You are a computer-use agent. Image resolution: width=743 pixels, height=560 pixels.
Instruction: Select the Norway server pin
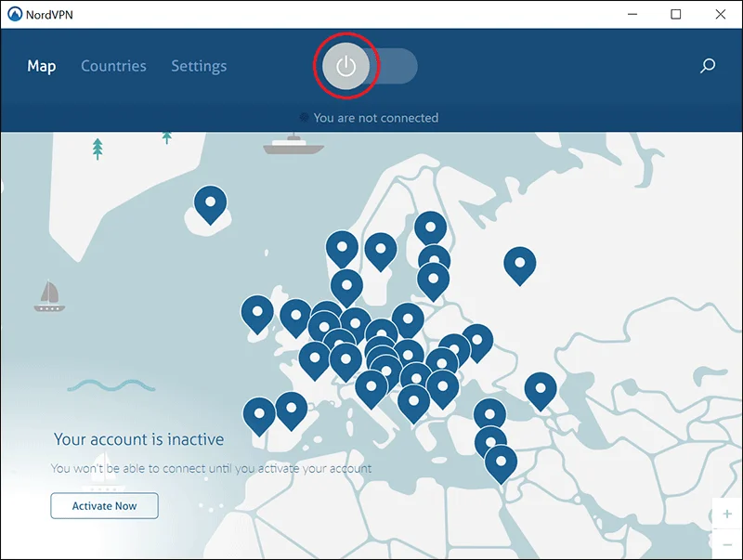[x=342, y=249]
